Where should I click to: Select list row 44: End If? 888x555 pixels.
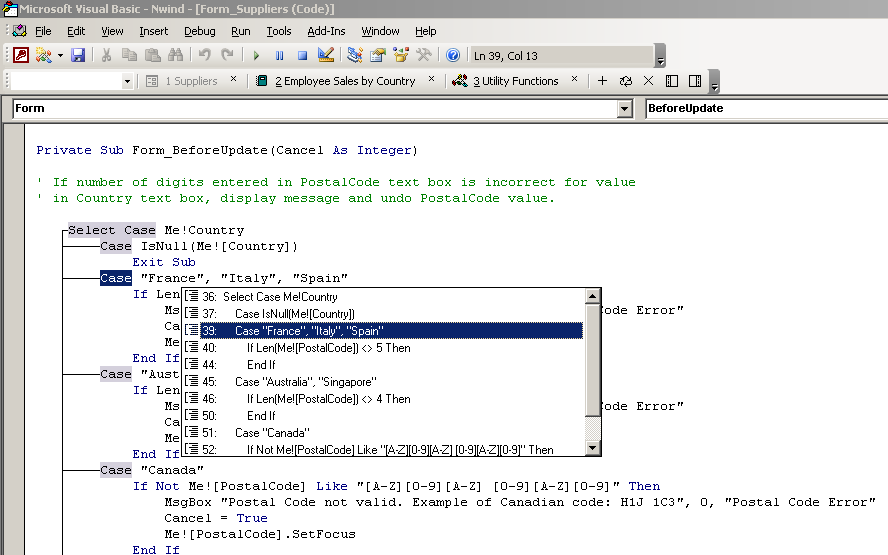[x=383, y=365]
